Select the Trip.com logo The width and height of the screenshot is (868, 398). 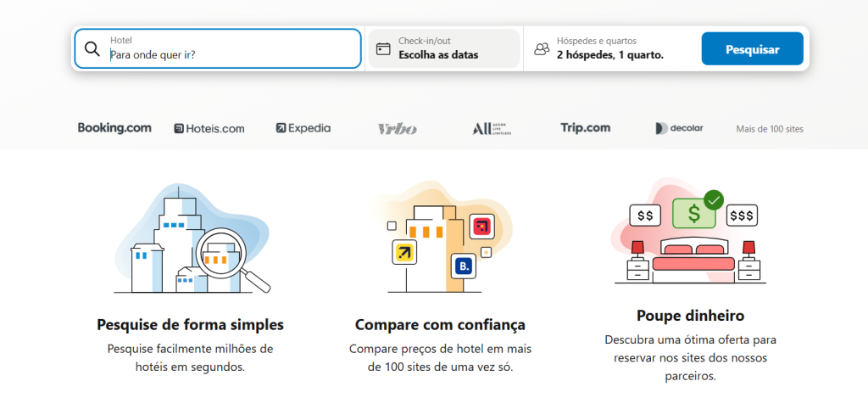pos(585,128)
